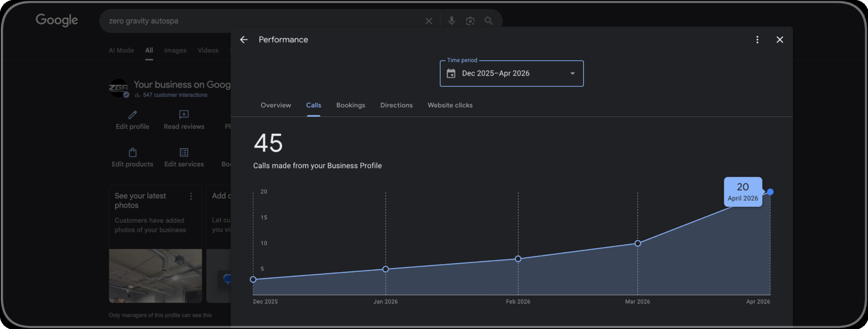
Task: Click the magnifying glass search icon
Action: click(489, 21)
